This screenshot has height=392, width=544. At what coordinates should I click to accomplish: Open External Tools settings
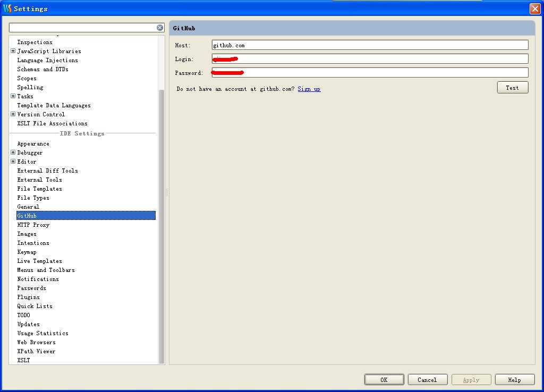[39, 180]
